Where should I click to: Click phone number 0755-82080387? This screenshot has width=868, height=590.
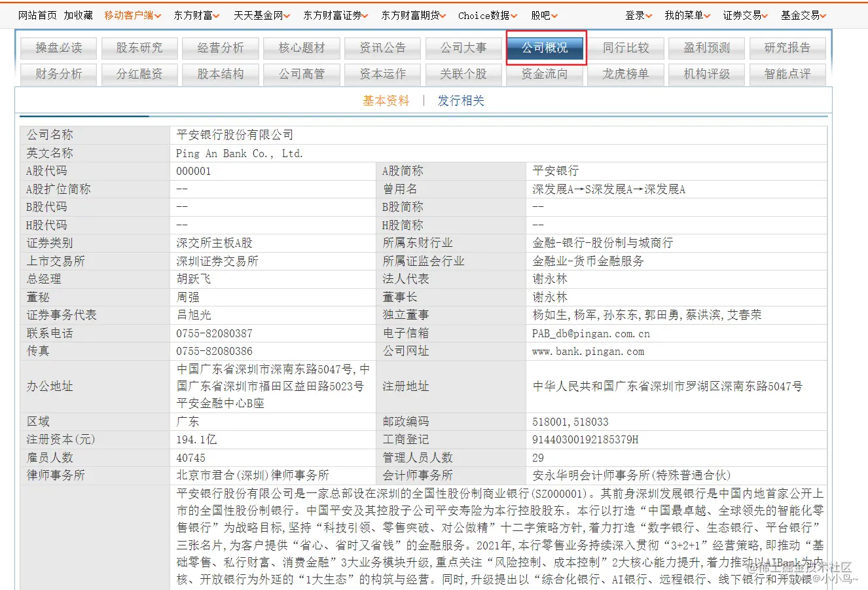pos(214,333)
